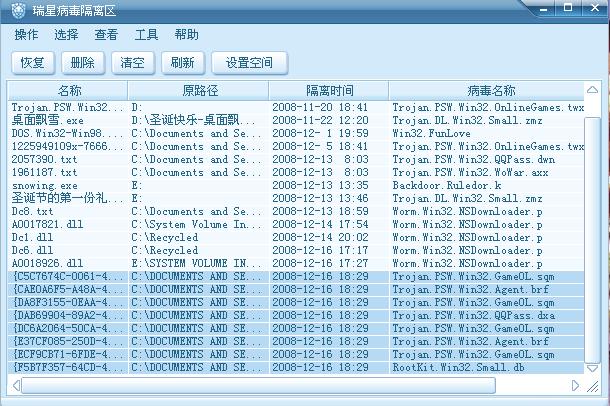Maximize the 瑞星病毒隔离区 window
The image size is (610, 406).
pos(568,7)
